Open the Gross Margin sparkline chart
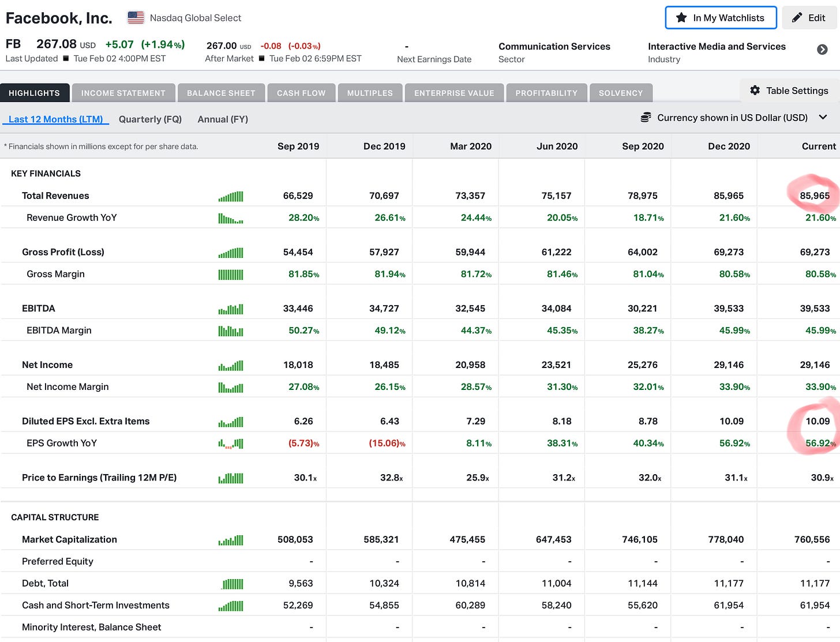This screenshot has width=840, height=642. tap(231, 275)
